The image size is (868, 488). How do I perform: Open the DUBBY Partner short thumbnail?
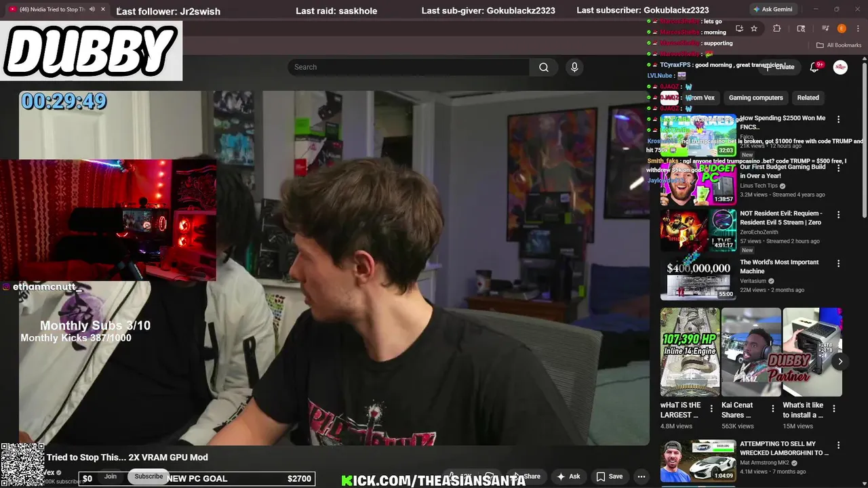[x=812, y=352]
